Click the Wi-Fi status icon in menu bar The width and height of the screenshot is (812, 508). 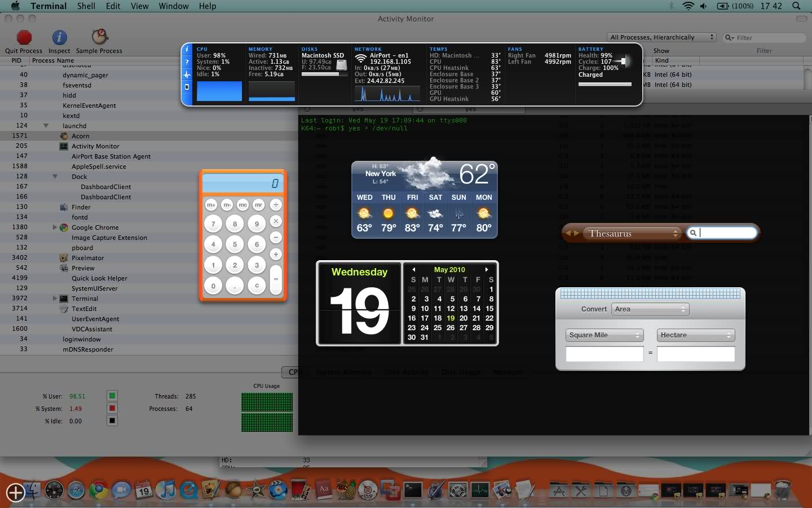pyautogui.click(x=688, y=6)
